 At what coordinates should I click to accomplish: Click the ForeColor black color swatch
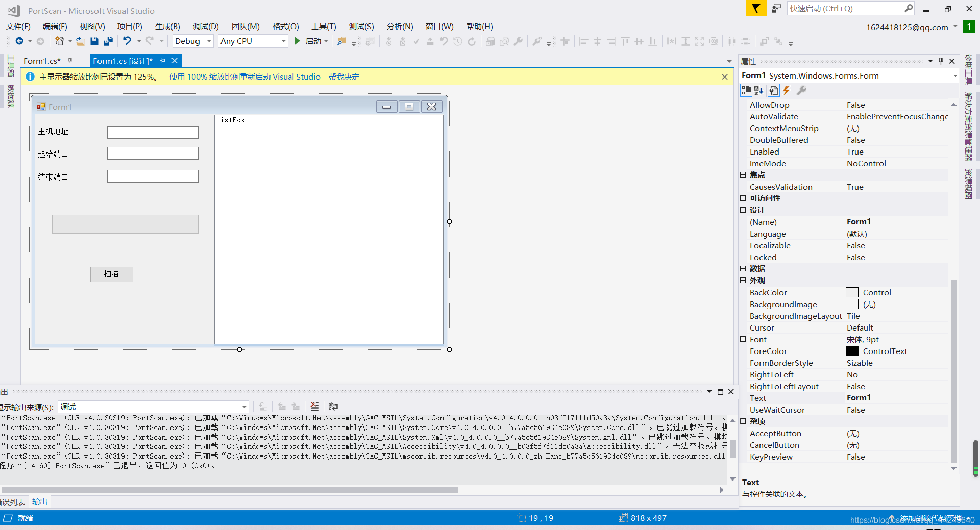point(852,351)
